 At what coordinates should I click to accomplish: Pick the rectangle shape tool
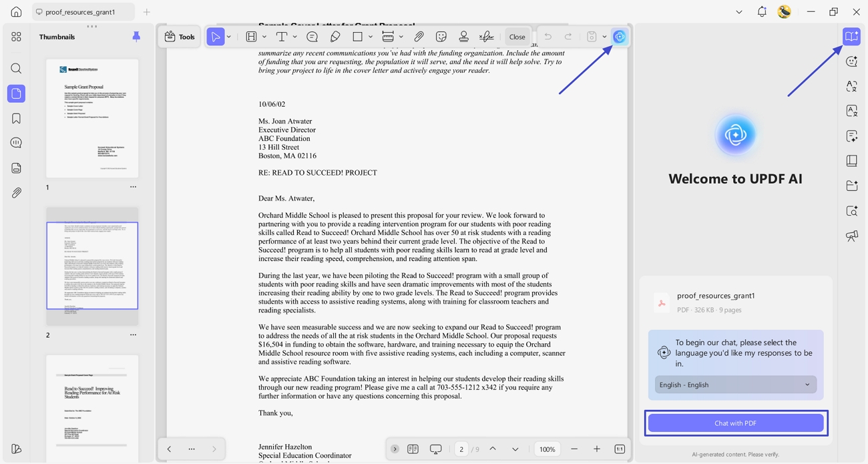coord(358,37)
